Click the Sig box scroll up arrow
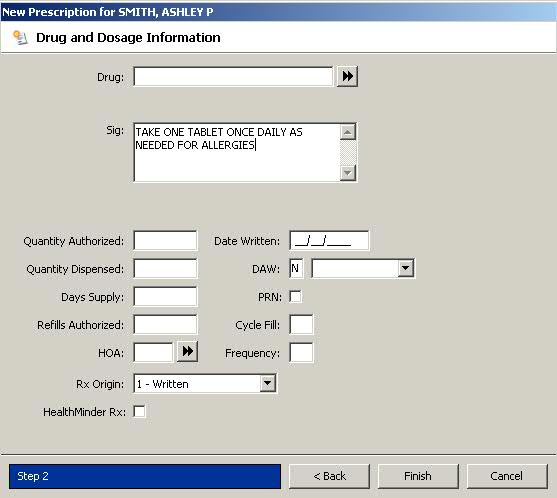This screenshot has height=498, width=557. (x=348, y=132)
